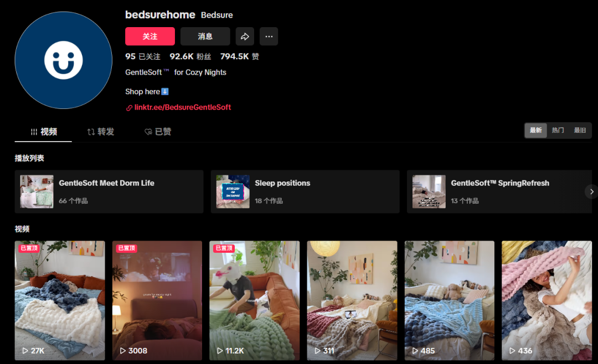598x364 pixels.
Task: Click the play icon on 27K video
Action: coord(25,351)
